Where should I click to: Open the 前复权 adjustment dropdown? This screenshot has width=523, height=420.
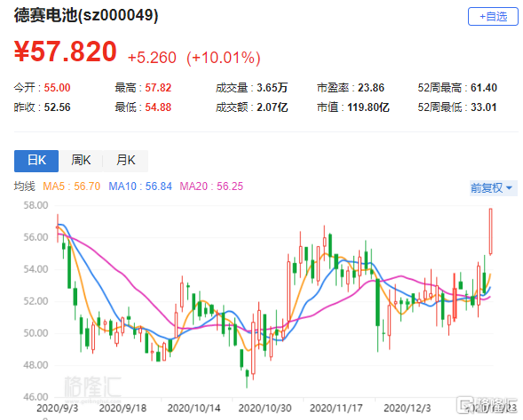493,188
